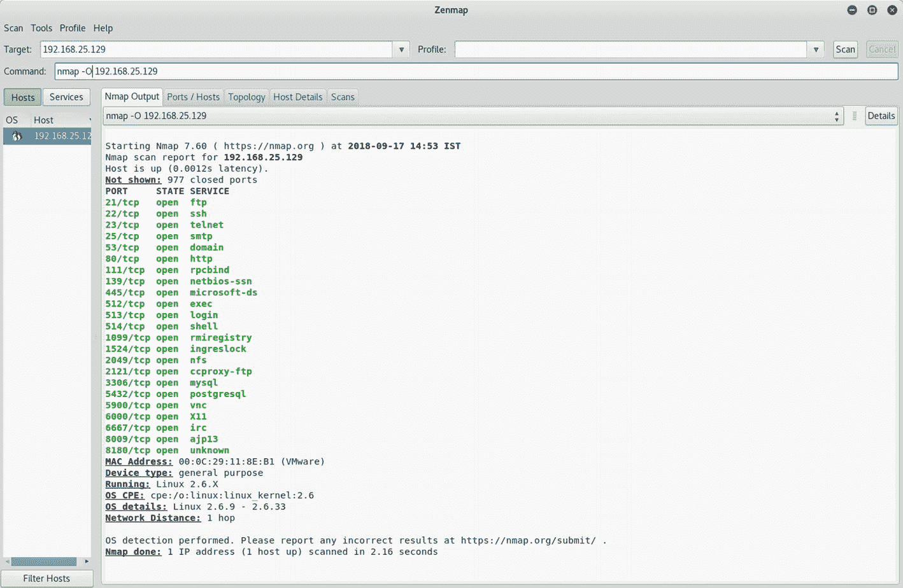Click the 53/tcp domain output line
Viewport: 903px width, 588px height.
(x=164, y=248)
